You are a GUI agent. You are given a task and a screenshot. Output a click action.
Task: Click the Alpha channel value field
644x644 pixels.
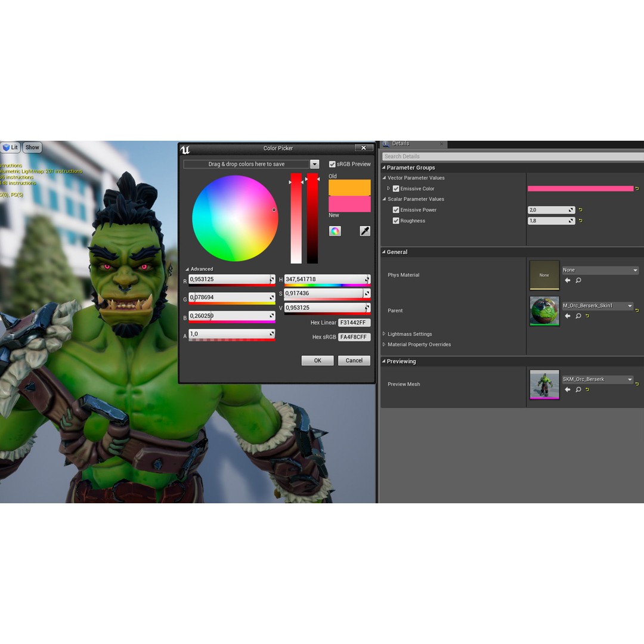[231, 334]
